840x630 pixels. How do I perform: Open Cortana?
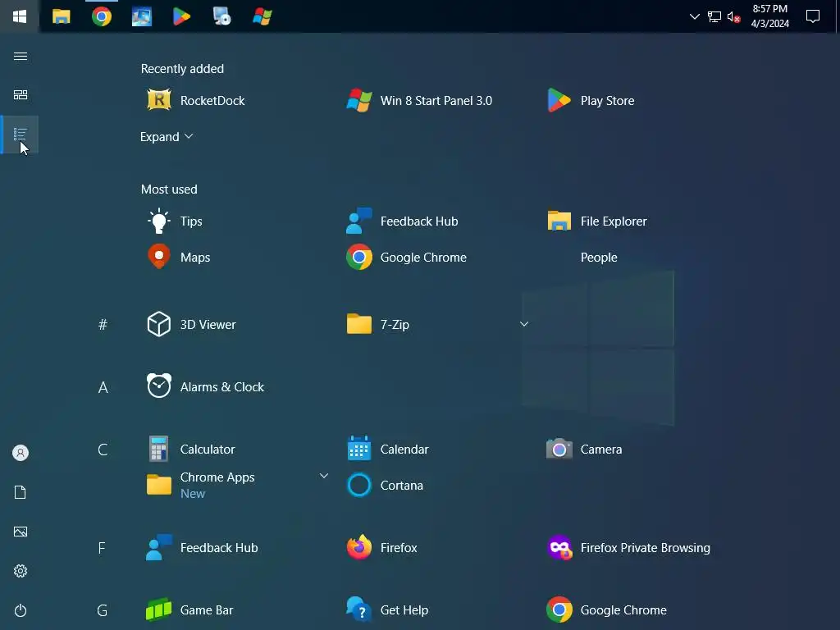(386, 485)
